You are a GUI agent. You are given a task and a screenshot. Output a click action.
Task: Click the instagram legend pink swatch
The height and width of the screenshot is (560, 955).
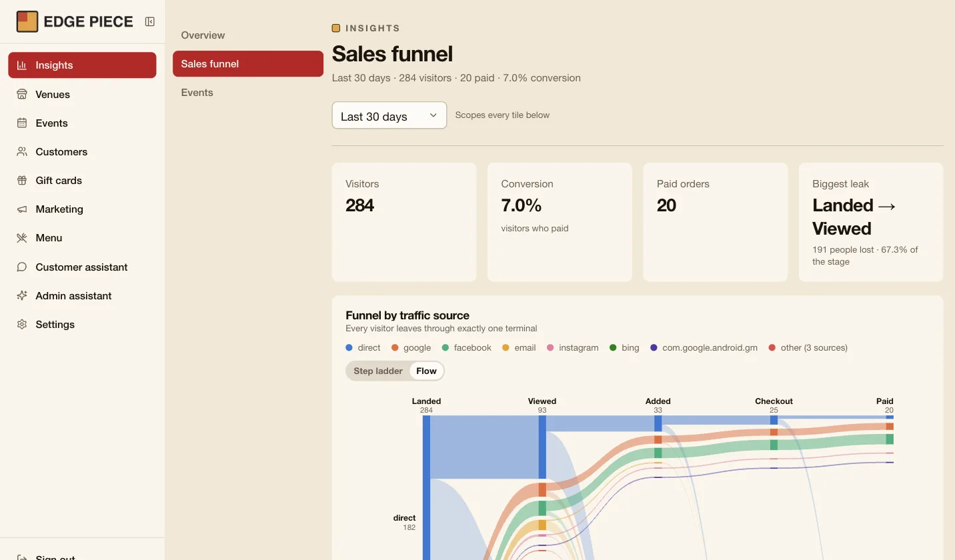click(550, 347)
